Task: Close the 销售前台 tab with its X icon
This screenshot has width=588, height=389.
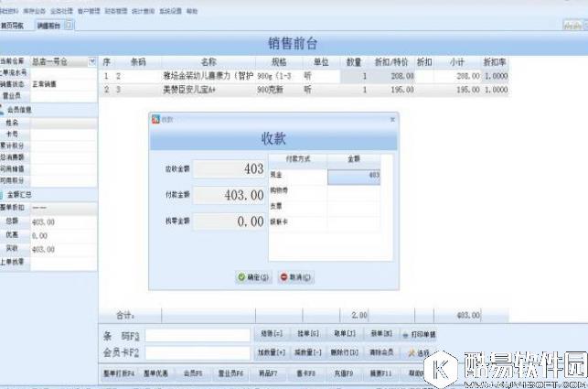Action: [x=69, y=25]
